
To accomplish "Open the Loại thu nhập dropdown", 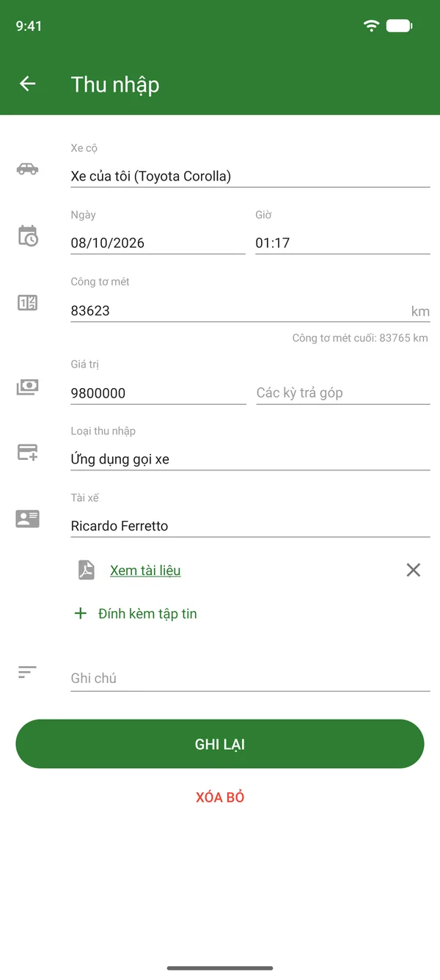I will coord(250,459).
